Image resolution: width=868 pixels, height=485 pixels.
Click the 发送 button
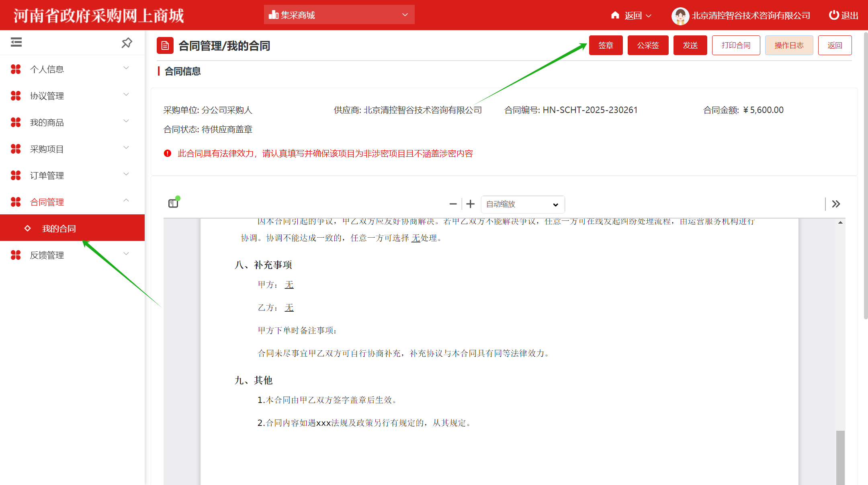pyautogui.click(x=690, y=45)
